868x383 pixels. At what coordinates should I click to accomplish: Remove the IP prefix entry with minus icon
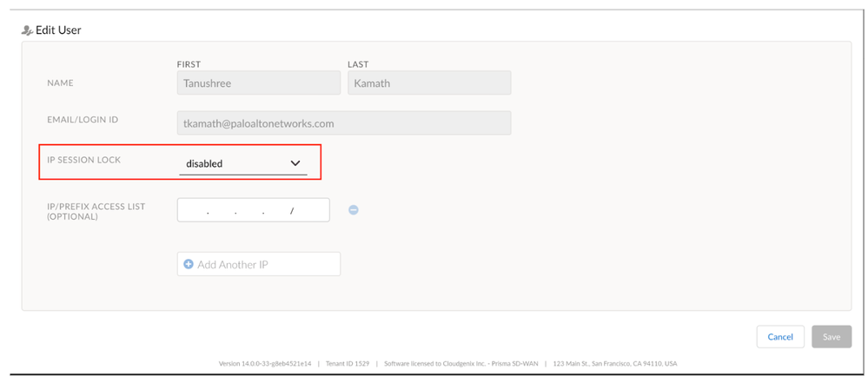(354, 209)
